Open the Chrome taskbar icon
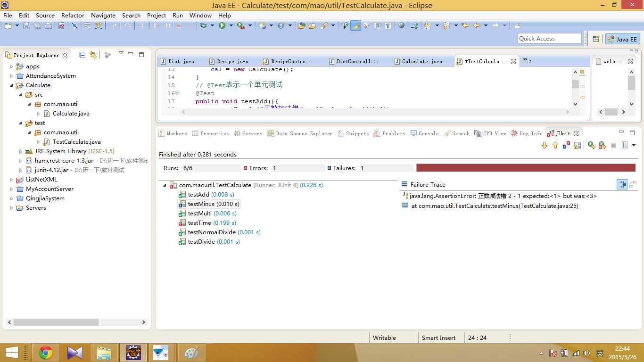Viewport: 644px width, 362px height. pyautogui.click(x=46, y=353)
